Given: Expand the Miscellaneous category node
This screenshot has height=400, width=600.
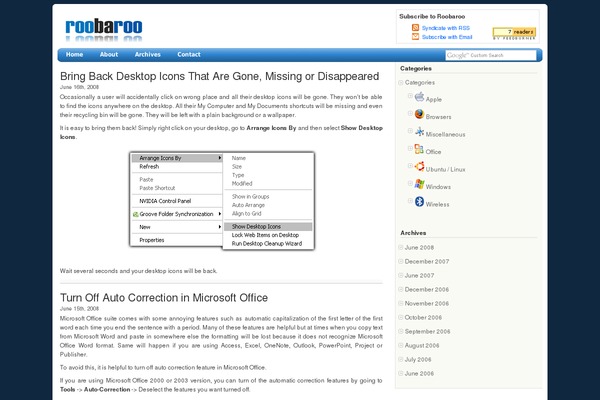Looking at the screenshot, I should (x=410, y=131).
